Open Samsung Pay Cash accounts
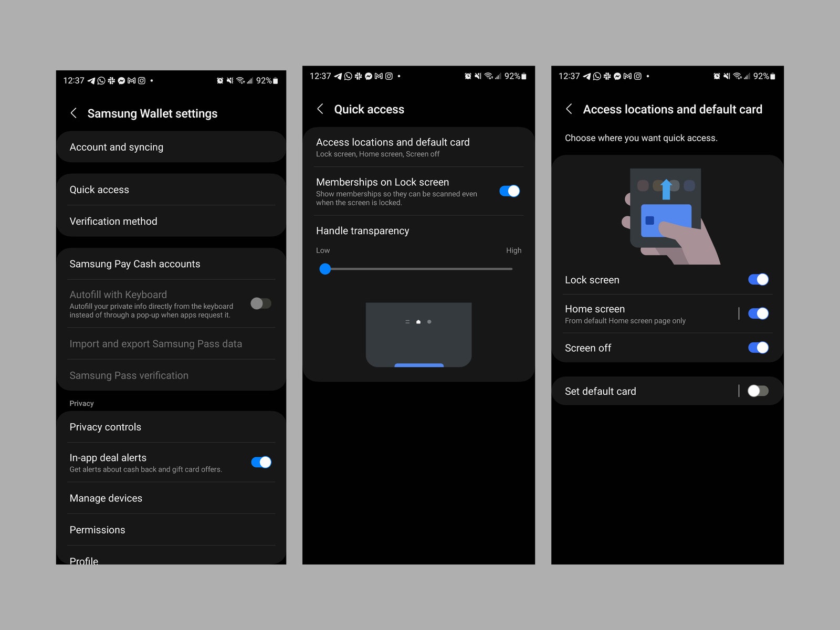This screenshot has height=630, width=840. pyautogui.click(x=171, y=264)
